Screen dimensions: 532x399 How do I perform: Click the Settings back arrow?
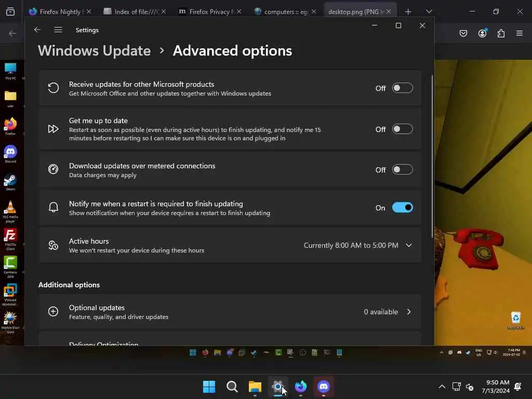[37, 30]
